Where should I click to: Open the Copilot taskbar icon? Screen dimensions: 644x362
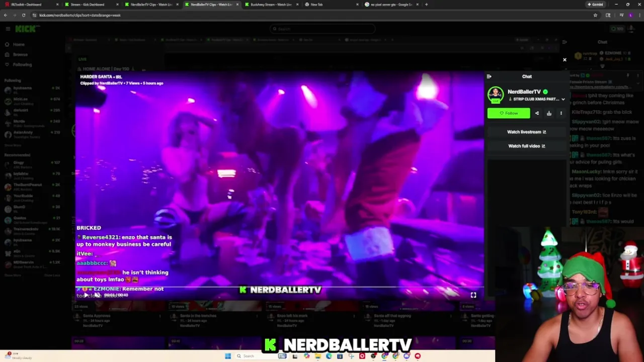[306, 356]
